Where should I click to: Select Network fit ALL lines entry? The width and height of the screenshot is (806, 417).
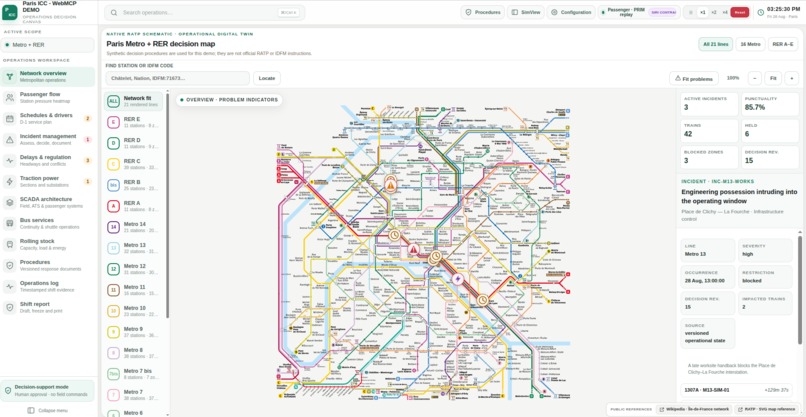134,101
